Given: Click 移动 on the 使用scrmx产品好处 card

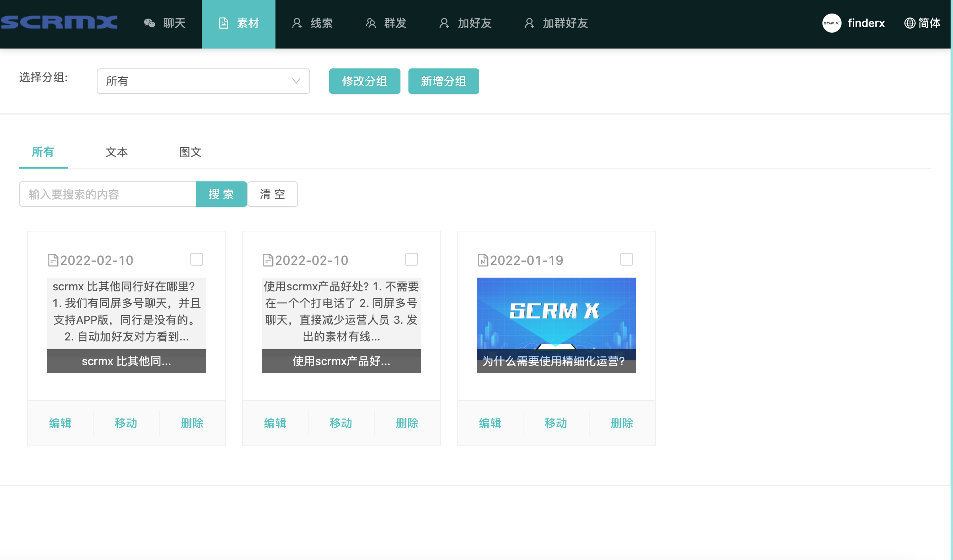Looking at the screenshot, I should coord(341,423).
